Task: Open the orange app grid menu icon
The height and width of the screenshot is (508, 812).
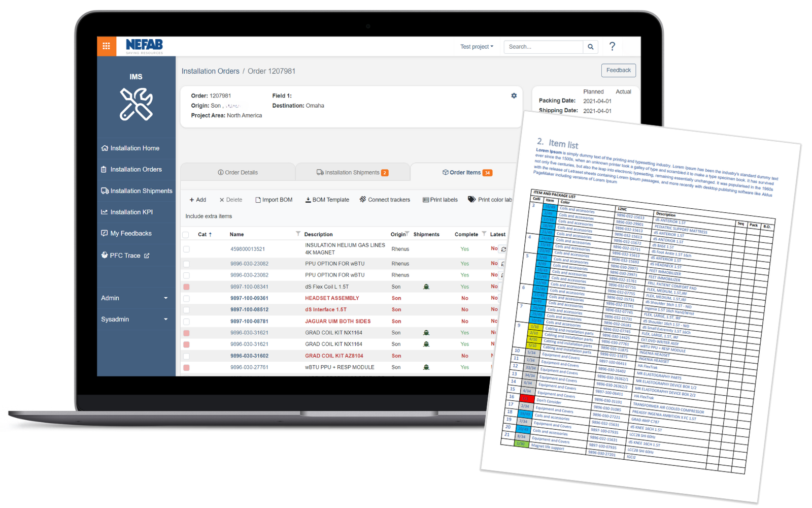Action: point(106,46)
